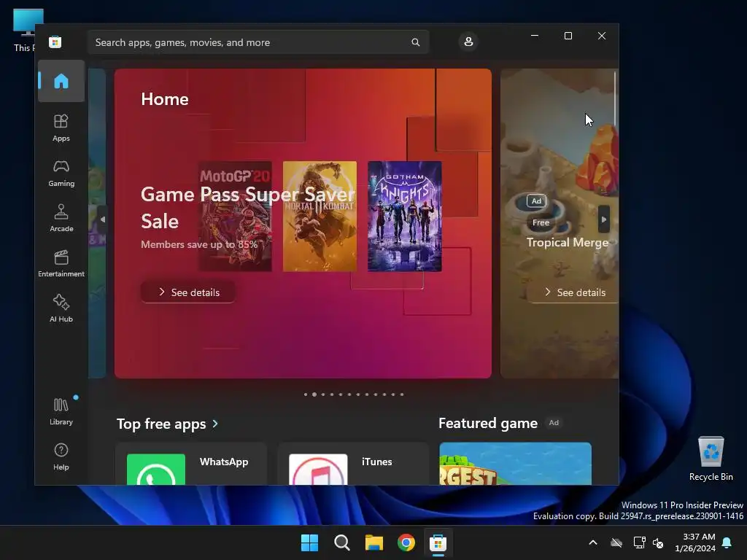
Task: Select the Recycle Bin desktop icon
Action: pos(711,459)
